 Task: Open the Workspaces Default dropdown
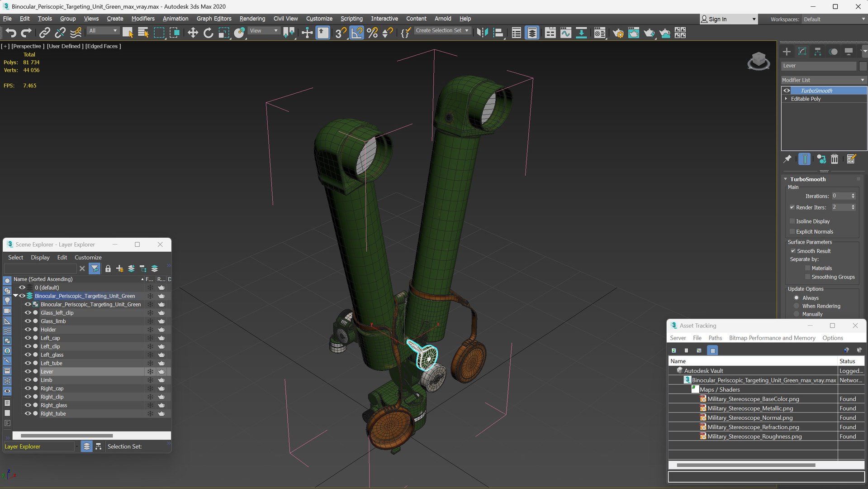834,19
